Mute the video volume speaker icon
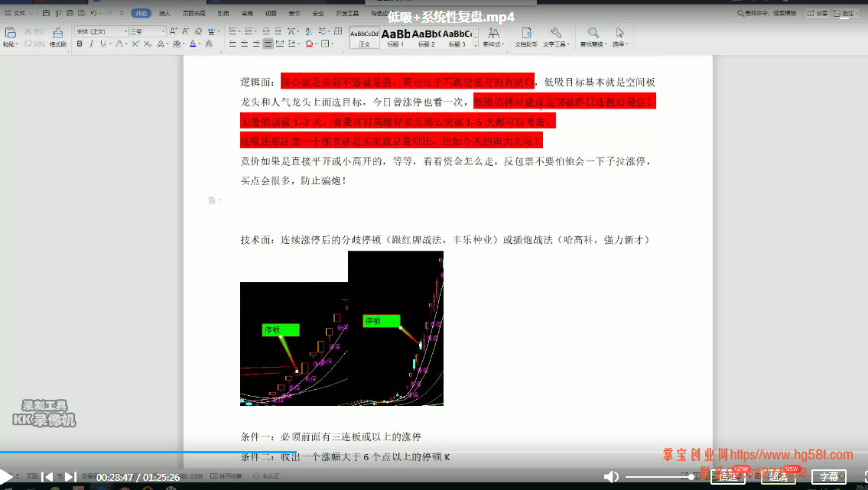This screenshot has width=868, height=490. [x=611, y=477]
